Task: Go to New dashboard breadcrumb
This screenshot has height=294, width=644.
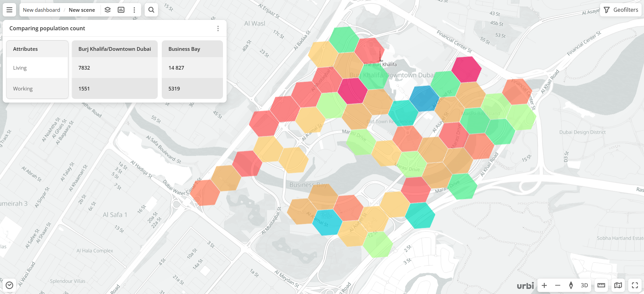Action: pos(41,10)
